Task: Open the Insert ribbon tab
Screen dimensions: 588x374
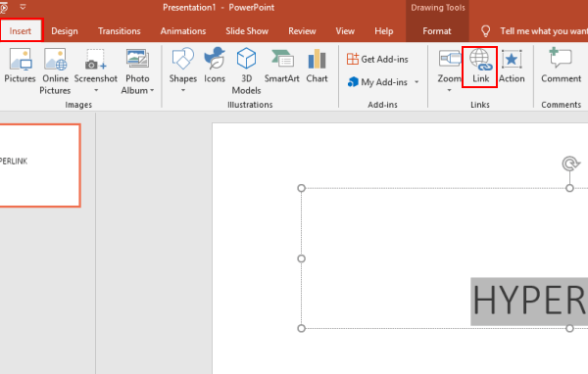Action: point(21,30)
